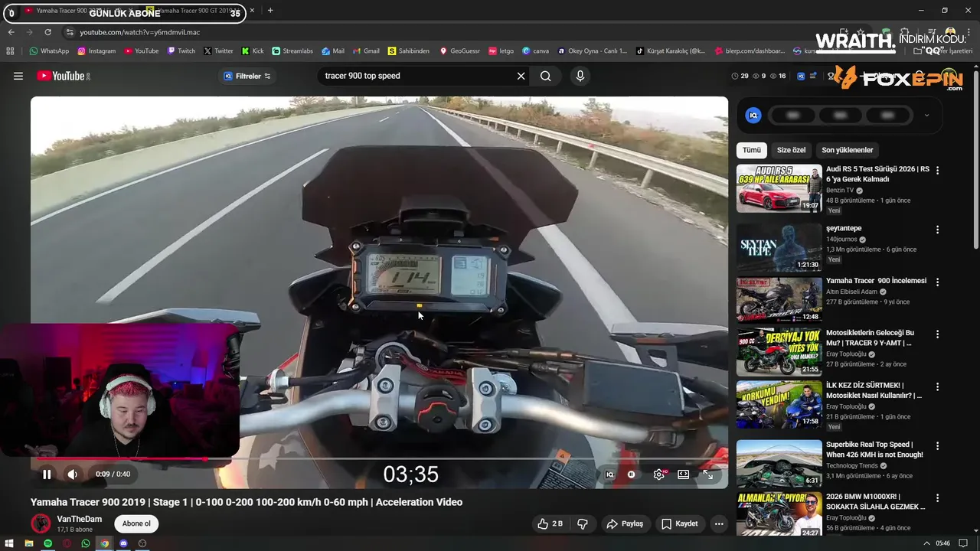The width and height of the screenshot is (980, 551).
Task: Click the magnifier search button
Action: [545, 76]
